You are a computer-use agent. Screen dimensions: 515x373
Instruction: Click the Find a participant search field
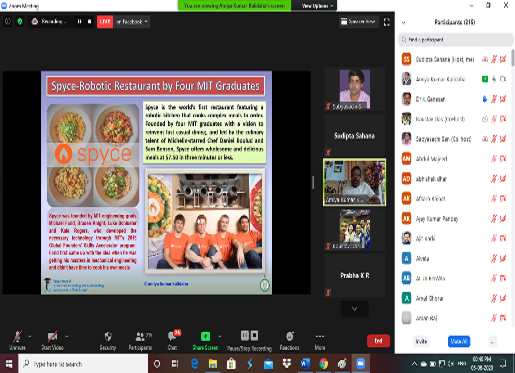pos(456,40)
